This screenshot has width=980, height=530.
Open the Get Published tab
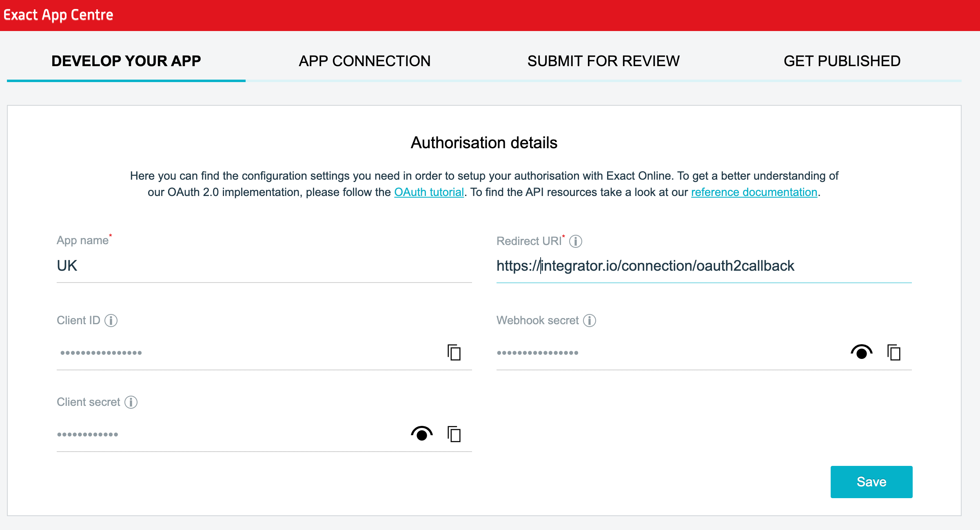842,61
